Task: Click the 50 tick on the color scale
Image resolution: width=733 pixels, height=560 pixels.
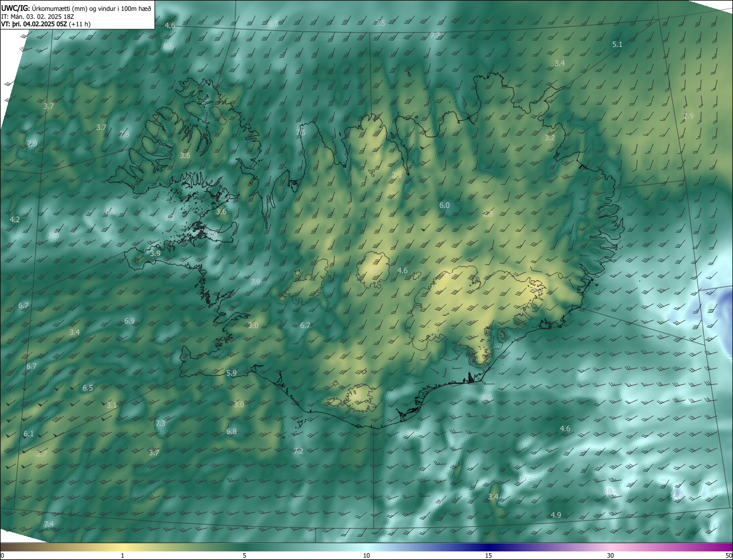Action: click(728, 555)
